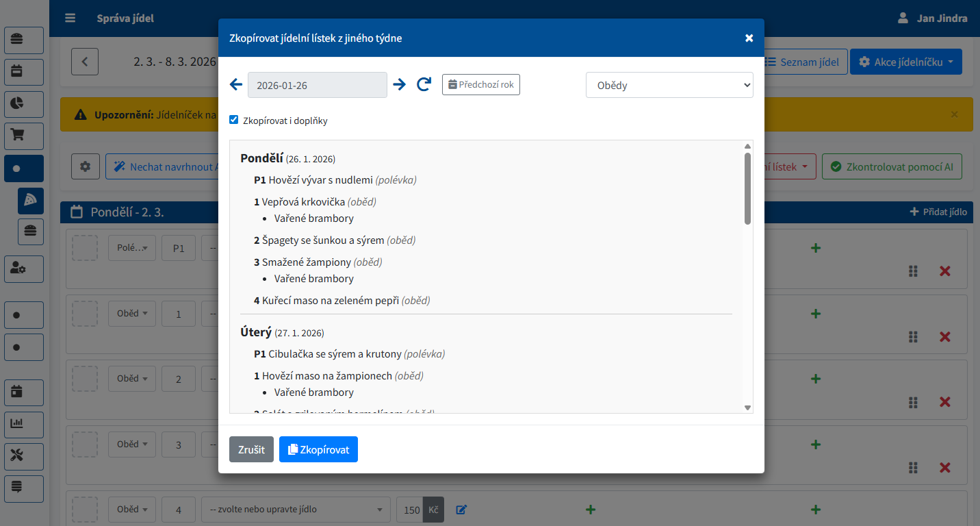Select the dashed checkbox in Oběd row 2
The width and height of the screenshot is (980, 526).
pyautogui.click(x=85, y=379)
